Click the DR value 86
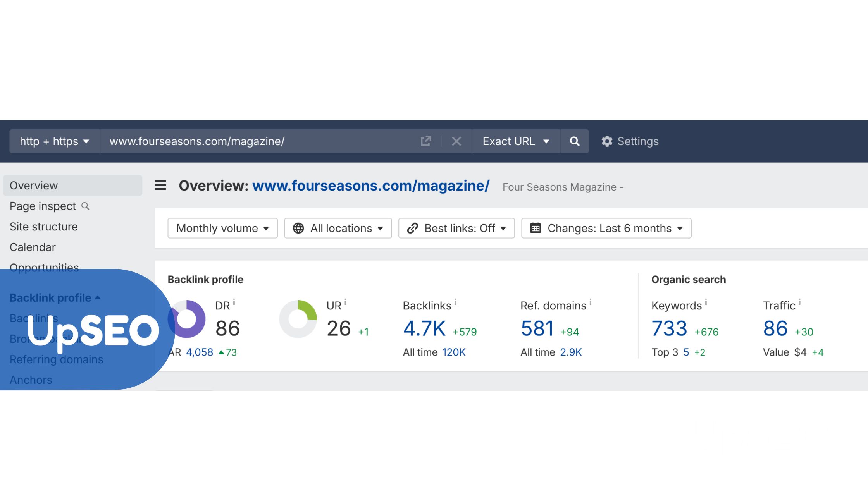This screenshot has height=488, width=868. (x=227, y=328)
